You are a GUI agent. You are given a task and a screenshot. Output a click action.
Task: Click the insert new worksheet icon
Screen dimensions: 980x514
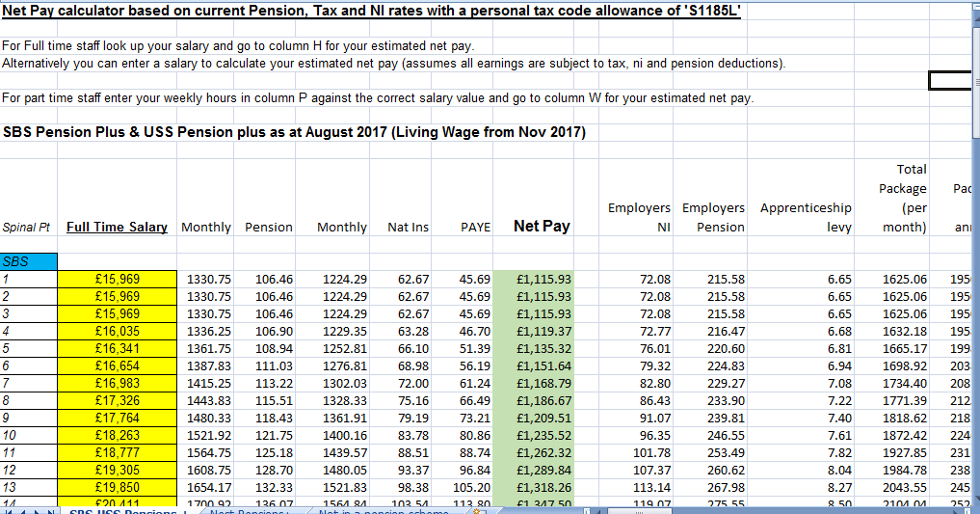coord(477,510)
